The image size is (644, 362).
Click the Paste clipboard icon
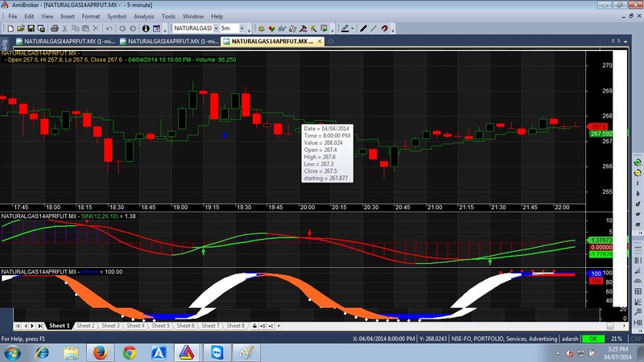(85, 28)
